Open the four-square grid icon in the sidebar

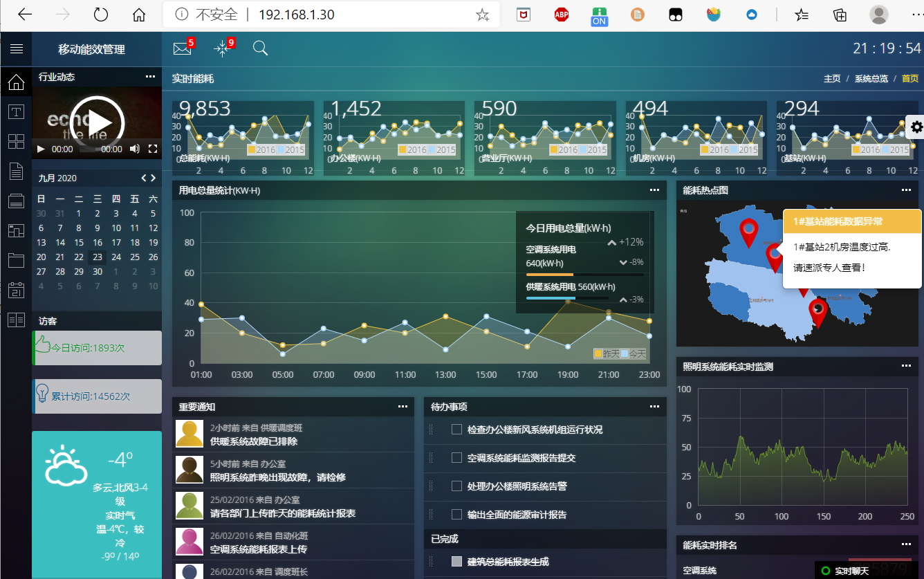click(x=16, y=142)
